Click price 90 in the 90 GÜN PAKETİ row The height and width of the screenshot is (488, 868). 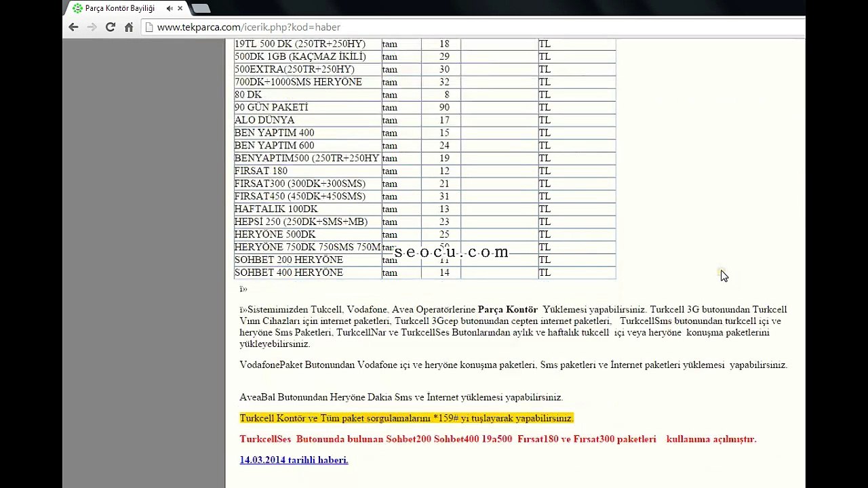click(444, 108)
